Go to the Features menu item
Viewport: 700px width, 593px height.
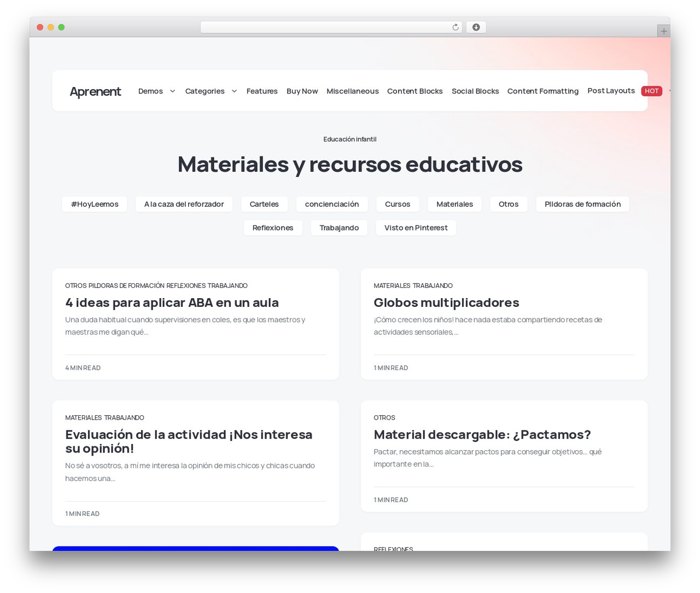click(x=262, y=91)
